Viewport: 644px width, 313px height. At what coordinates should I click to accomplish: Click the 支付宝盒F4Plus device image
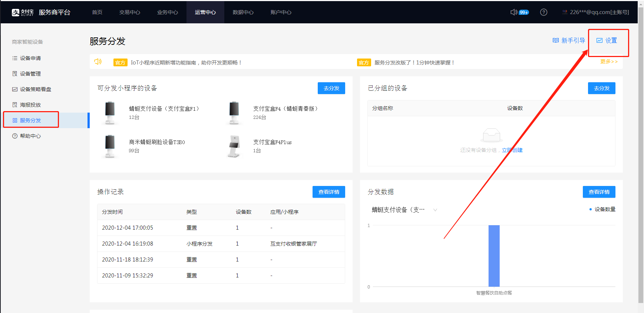click(234, 146)
